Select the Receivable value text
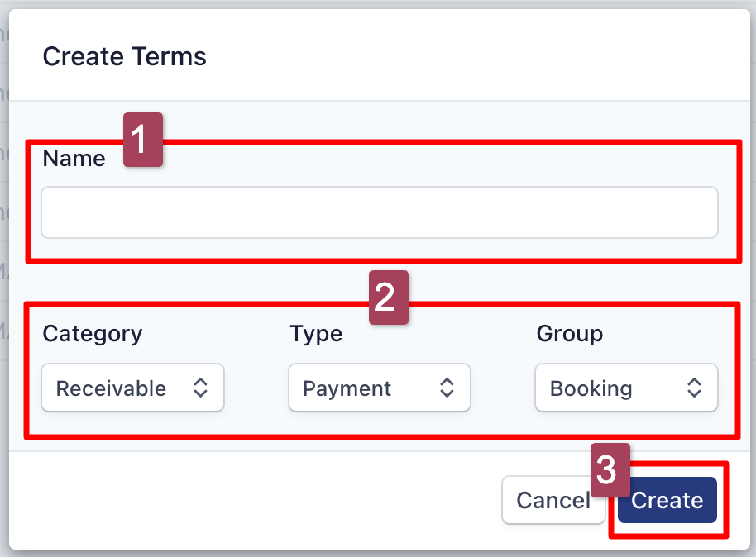 (x=111, y=388)
